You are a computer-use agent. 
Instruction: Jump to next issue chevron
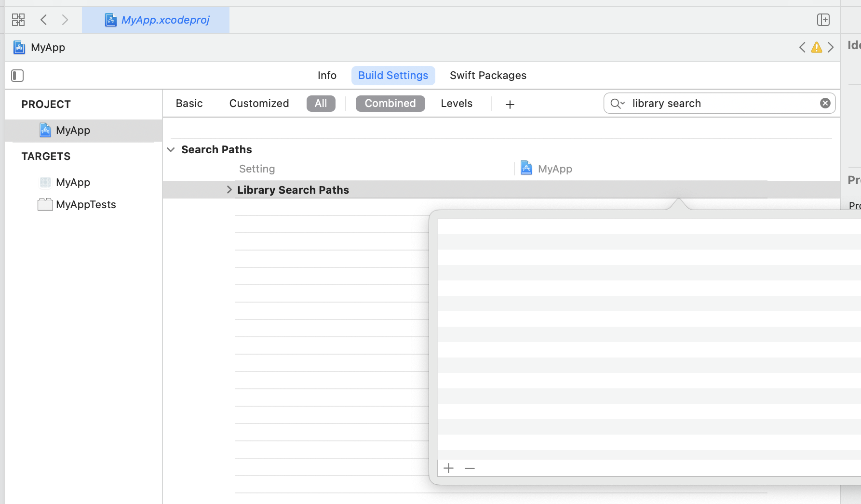[831, 47]
